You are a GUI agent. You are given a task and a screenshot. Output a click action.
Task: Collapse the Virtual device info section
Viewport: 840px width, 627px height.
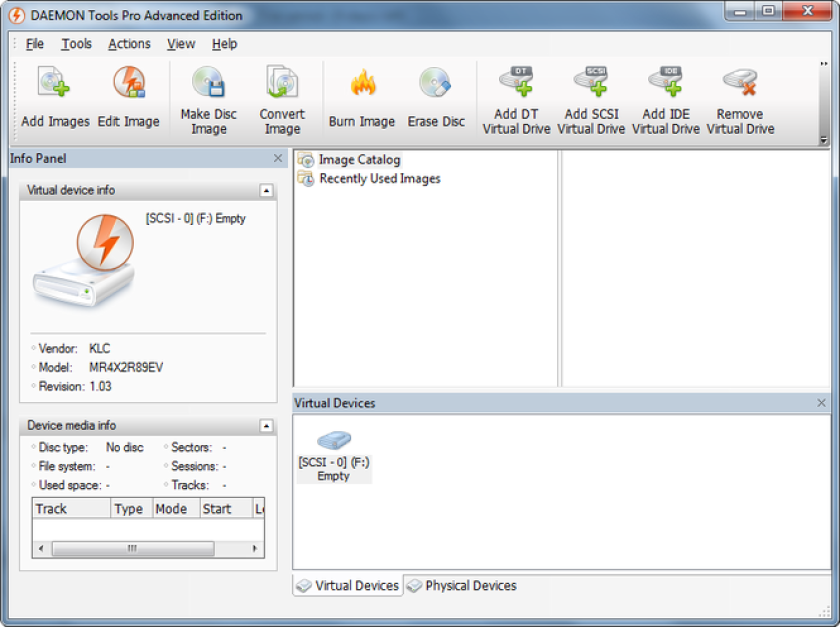click(x=266, y=190)
